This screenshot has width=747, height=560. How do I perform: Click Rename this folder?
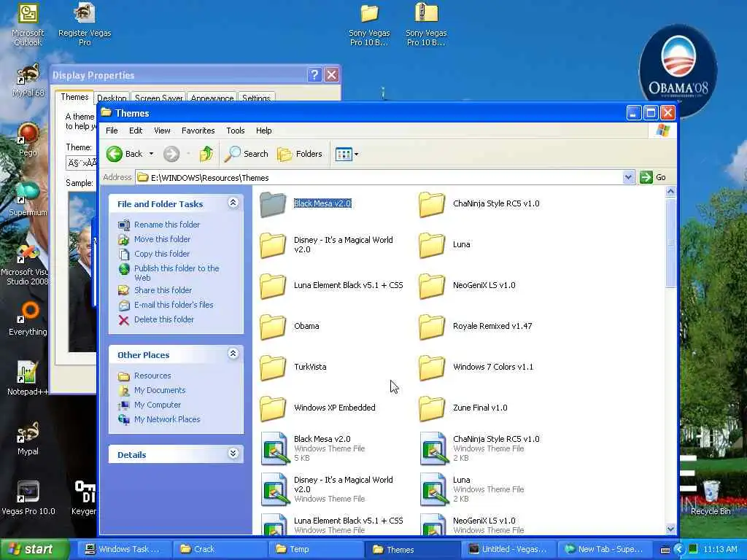click(x=167, y=225)
